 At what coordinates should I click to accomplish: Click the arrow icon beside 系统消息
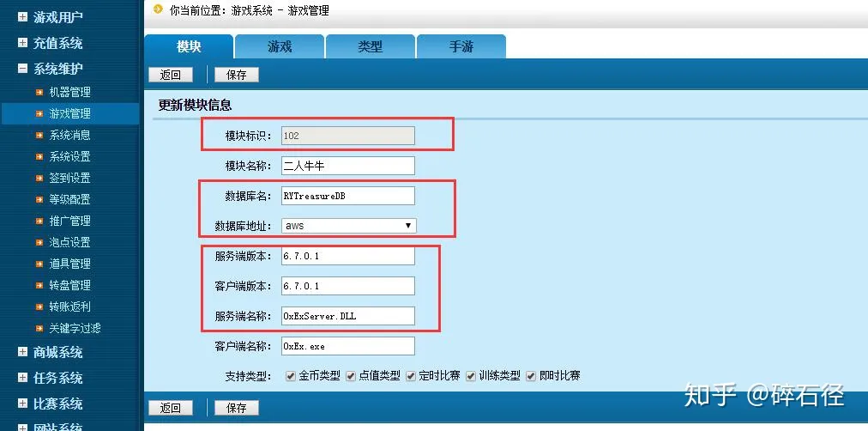click(x=39, y=135)
